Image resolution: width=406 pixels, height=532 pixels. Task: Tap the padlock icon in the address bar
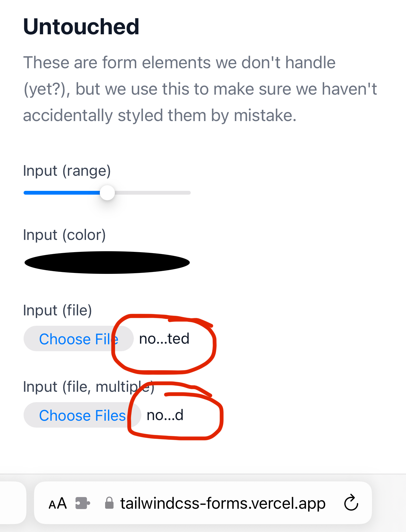click(x=109, y=502)
